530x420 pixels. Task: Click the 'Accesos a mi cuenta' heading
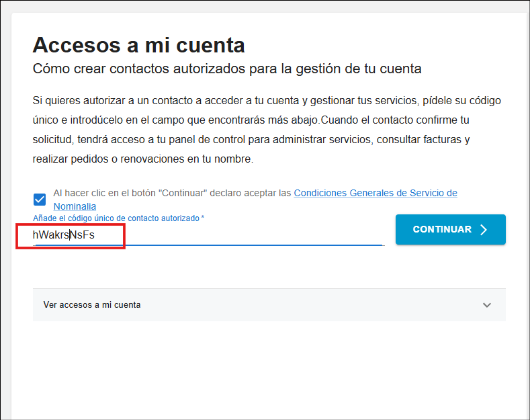point(138,45)
